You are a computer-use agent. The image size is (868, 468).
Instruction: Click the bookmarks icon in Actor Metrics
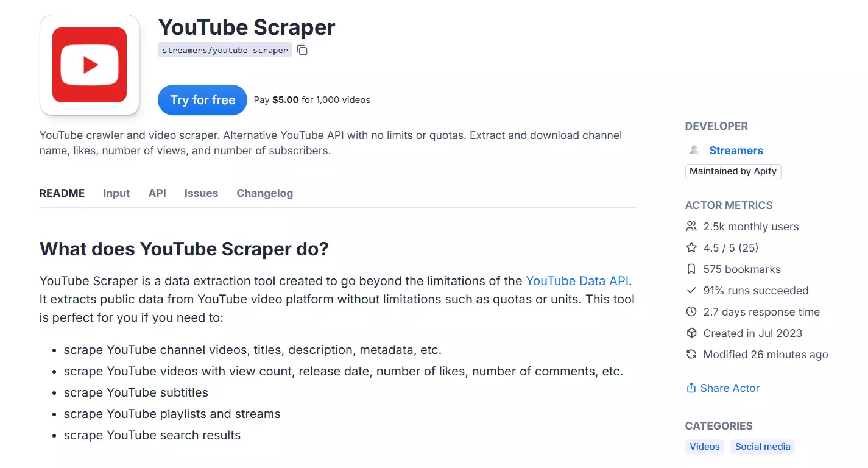coord(691,269)
